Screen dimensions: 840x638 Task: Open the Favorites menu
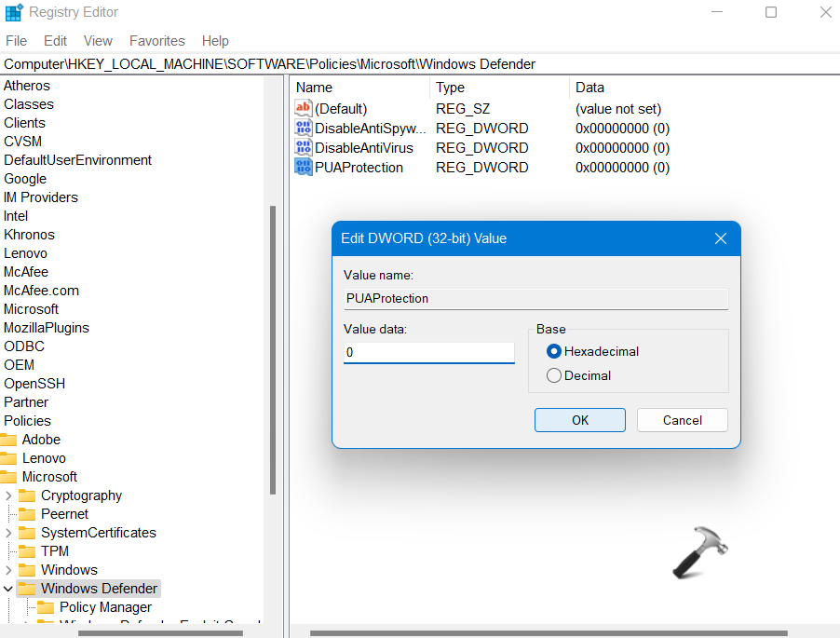click(157, 41)
